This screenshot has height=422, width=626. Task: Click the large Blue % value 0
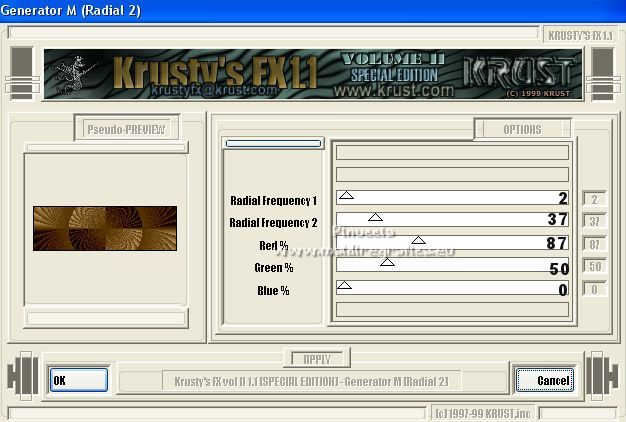(563, 289)
